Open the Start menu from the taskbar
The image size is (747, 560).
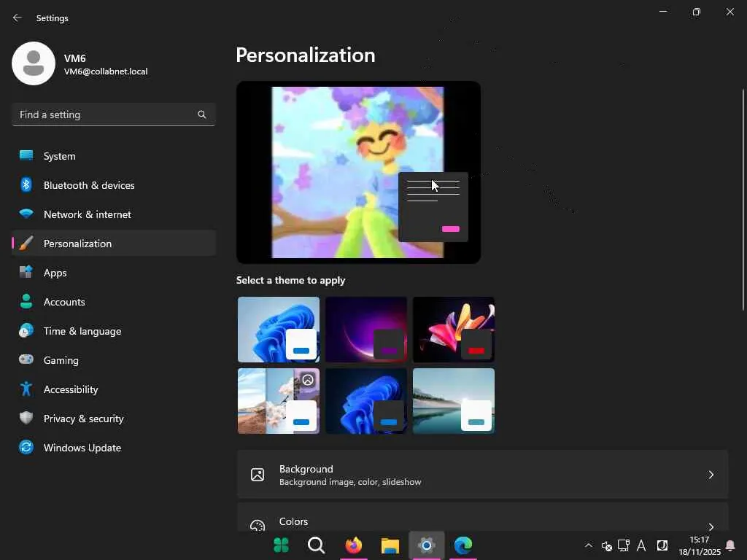coord(281,545)
